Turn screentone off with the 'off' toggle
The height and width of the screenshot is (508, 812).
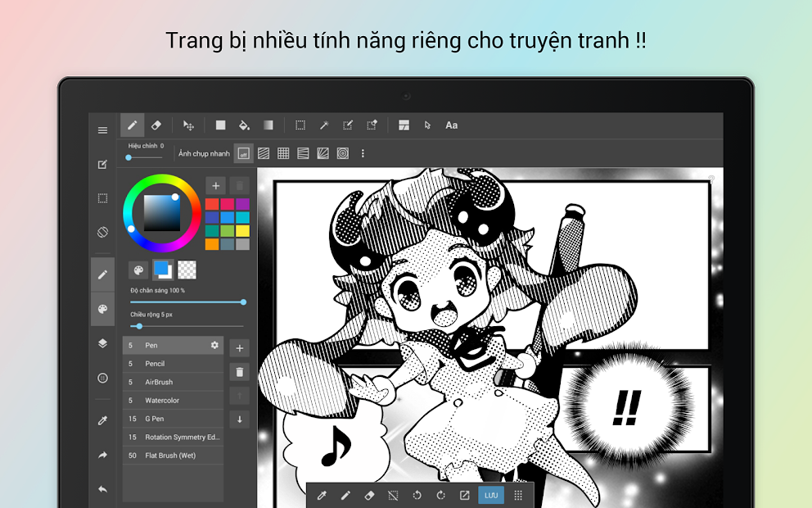pos(243,152)
